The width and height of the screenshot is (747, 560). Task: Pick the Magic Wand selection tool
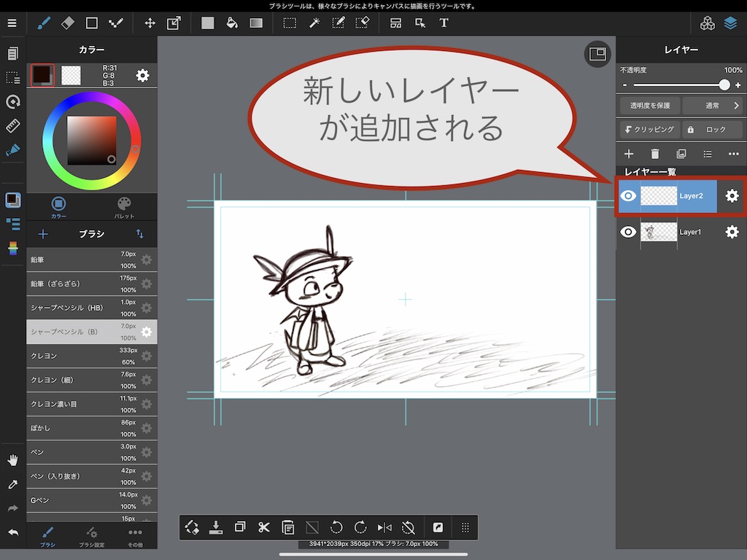[314, 23]
